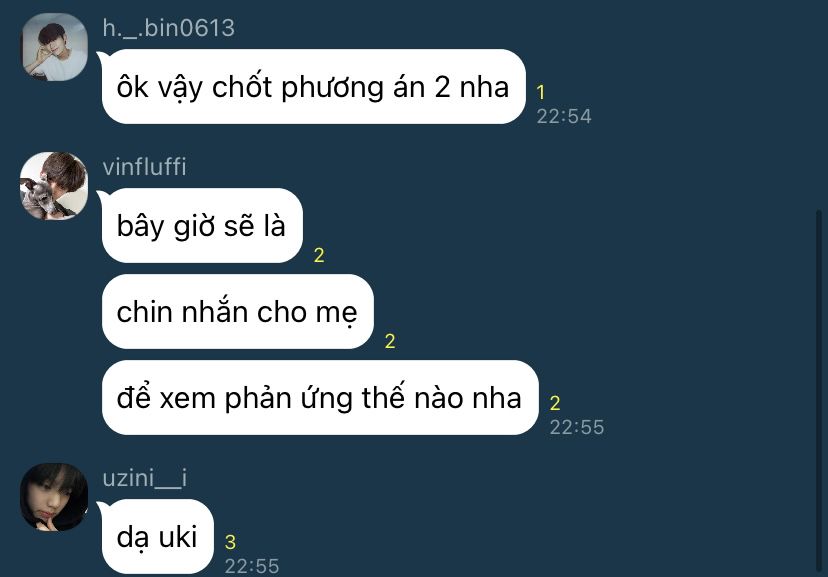Click read count 2 beside 'chin nhắn cho mẹ'
This screenshot has width=828, height=577.
(x=390, y=341)
